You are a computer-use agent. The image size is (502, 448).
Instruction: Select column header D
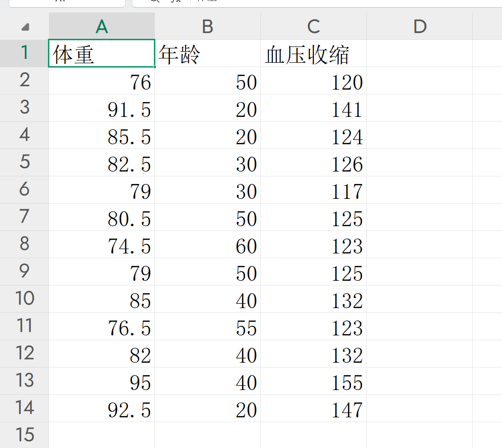420,26
